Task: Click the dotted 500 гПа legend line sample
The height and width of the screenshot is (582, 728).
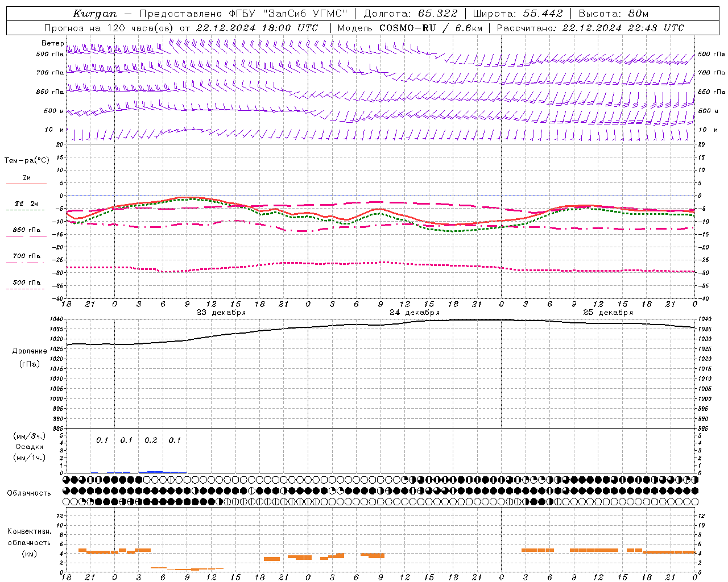Action: click(25, 289)
